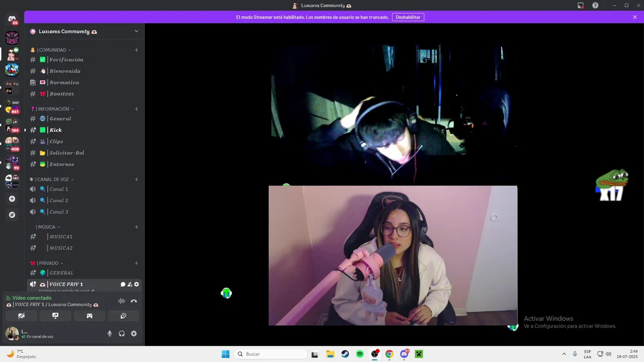The width and height of the screenshot is (644, 362).
Task: Open Steam from the Windows taskbar
Action: tap(345, 354)
